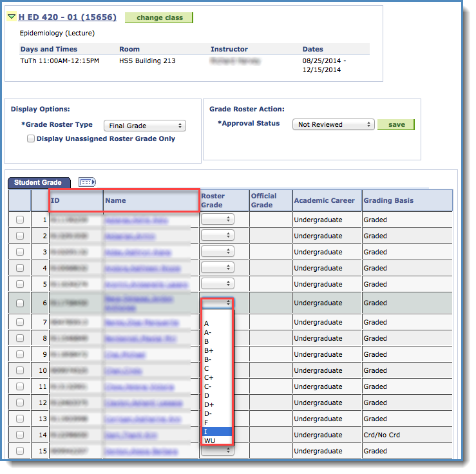
Task: Check the checkbox for student row 1
Action: [20, 220]
